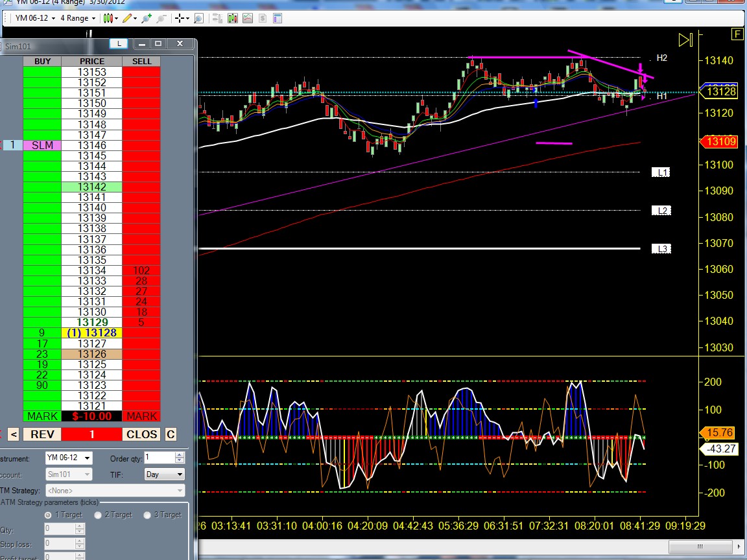Select the 3 Target radio button
This screenshot has height=560, width=747.
pyautogui.click(x=147, y=515)
